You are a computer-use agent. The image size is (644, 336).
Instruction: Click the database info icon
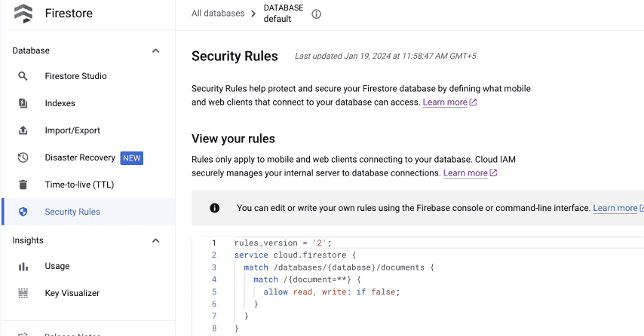pyautogui.click(x=317, y=14)
